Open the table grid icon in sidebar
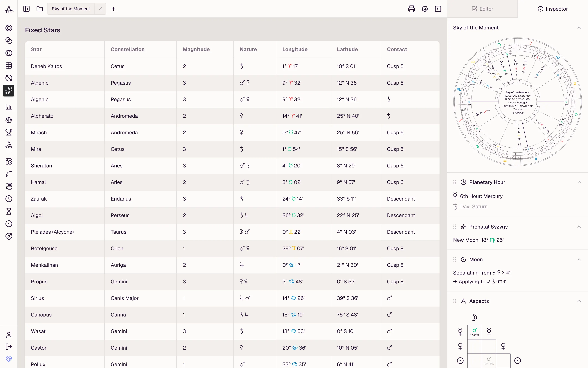This screenshot has width=588, height=368. 9,66
